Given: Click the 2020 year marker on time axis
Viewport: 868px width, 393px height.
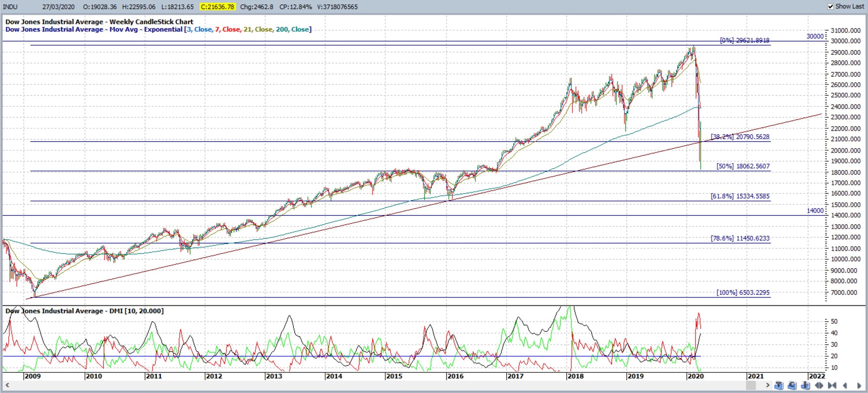Looking at the screenshot, I should point(695,376).
